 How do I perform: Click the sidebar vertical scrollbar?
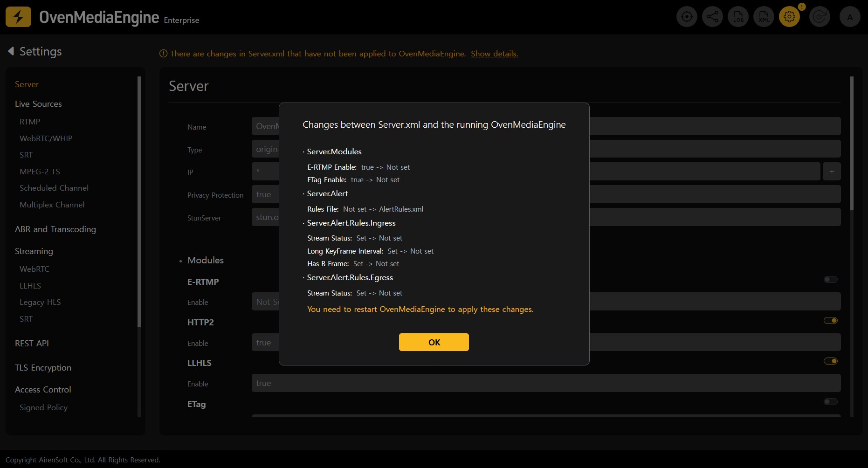[x=139, y=201]
